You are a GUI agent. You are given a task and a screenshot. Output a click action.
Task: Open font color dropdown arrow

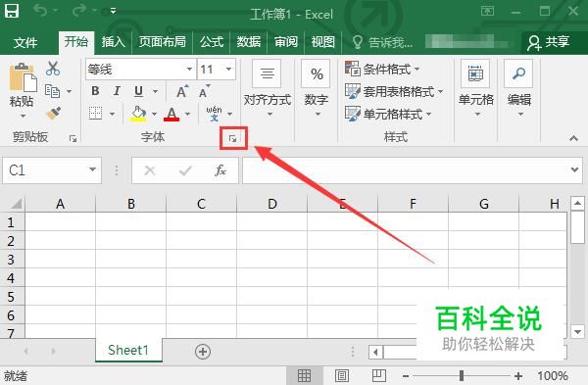(x=187, y=114)
